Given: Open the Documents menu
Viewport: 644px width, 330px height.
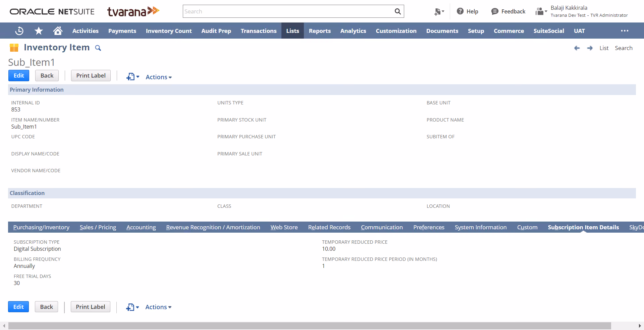Looking at the screenshot, I should pos(442,31).
